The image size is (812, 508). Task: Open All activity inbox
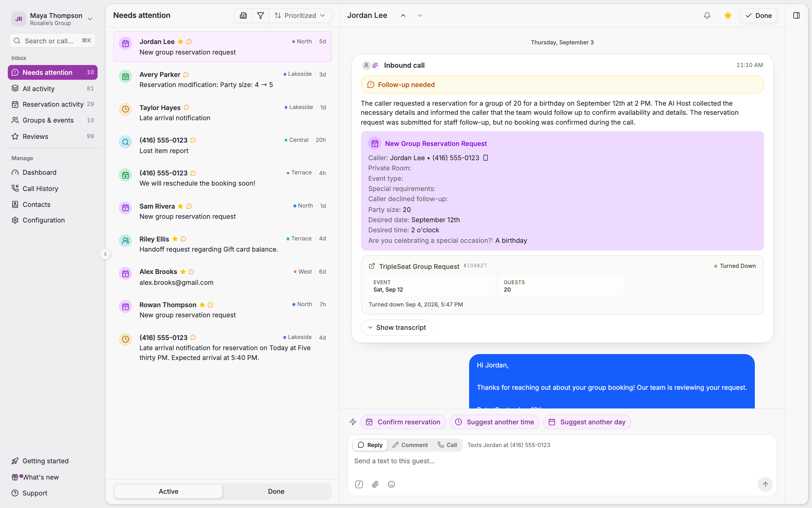click(53, 89)
